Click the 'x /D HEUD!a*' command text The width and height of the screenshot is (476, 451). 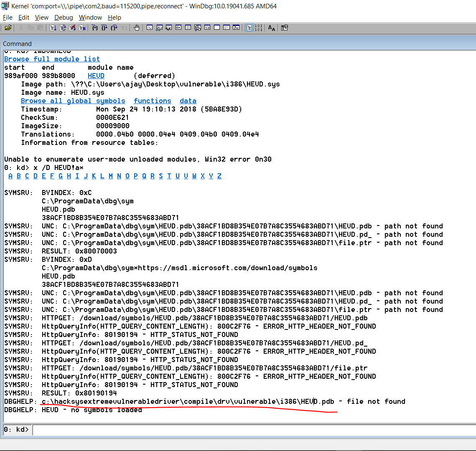click(59, 168)
